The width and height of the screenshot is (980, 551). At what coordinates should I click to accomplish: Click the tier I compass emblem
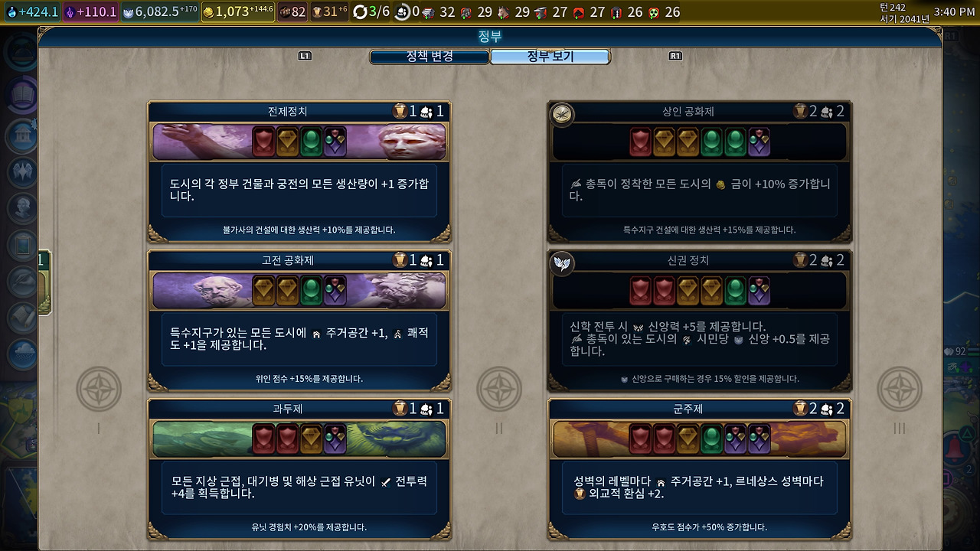pos(99,390)
